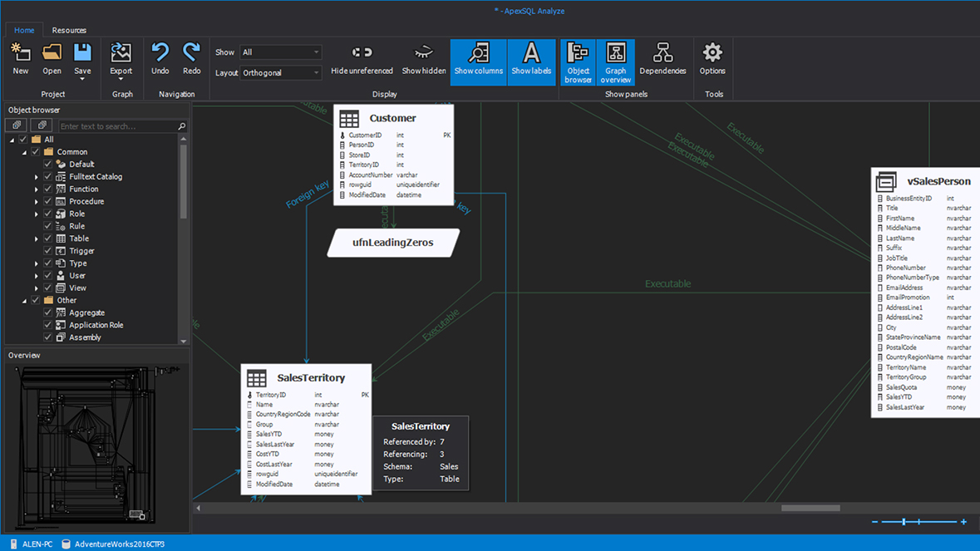The height and width of the screenshot is (551, 980).
Task: Expand the Role tree node
Action: pyautogui.click(x=37, y=214)
